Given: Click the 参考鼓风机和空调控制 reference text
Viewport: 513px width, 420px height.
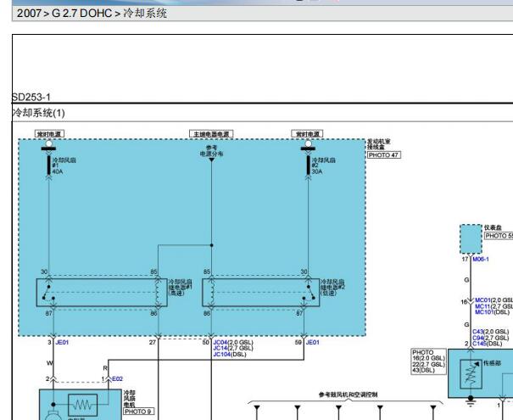Looking at the screenshot, I should 349,395.
